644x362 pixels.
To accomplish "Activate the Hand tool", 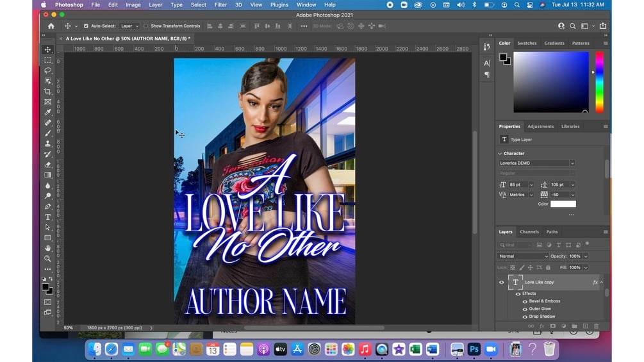I will pyautogui.click(x=48, y=248).
